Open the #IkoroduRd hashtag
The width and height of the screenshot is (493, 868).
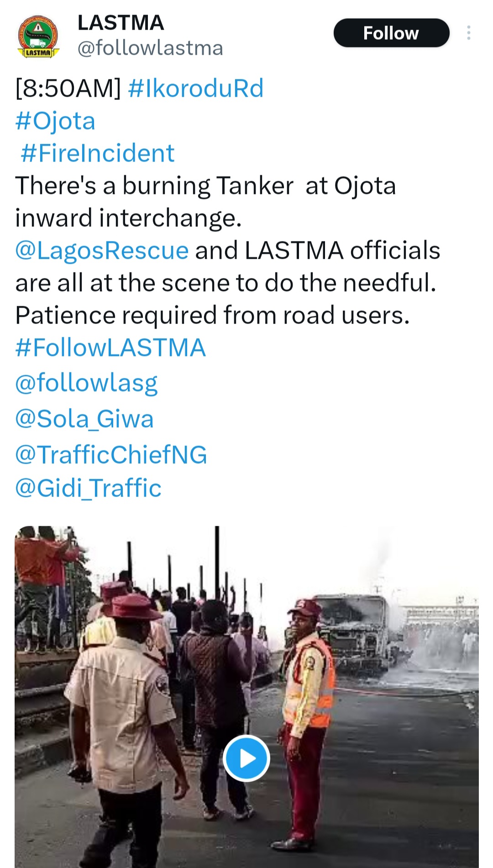click(x=196, y=88)
